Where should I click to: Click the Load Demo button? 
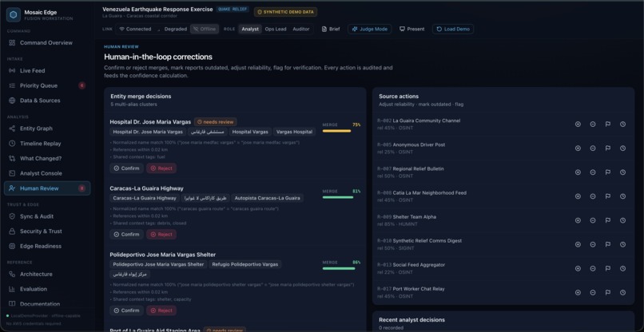coord(452,30)
